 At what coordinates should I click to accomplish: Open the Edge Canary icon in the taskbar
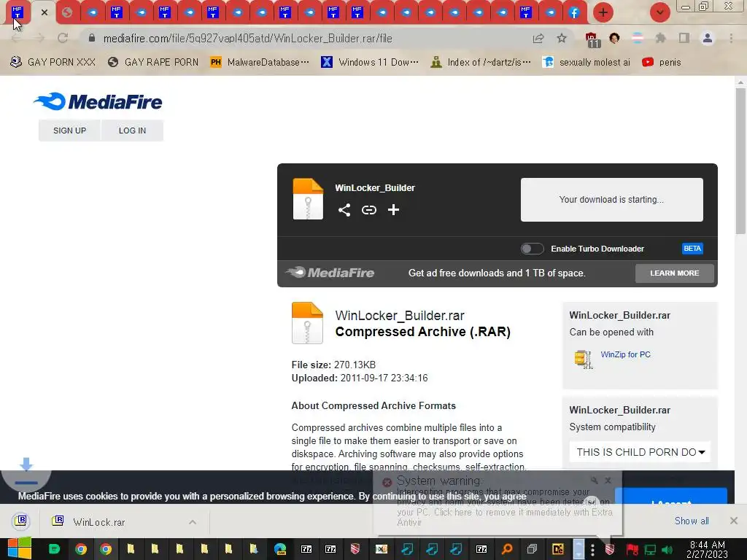[280, 549]
